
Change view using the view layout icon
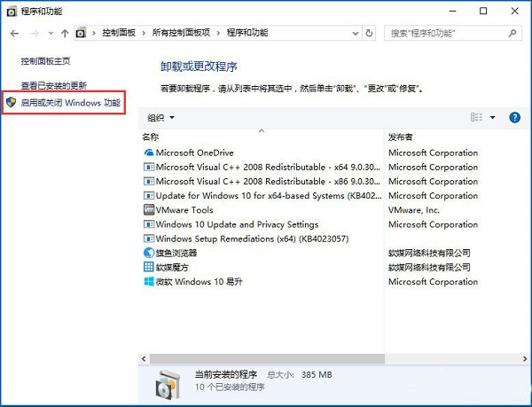click(x=476, y=117)
